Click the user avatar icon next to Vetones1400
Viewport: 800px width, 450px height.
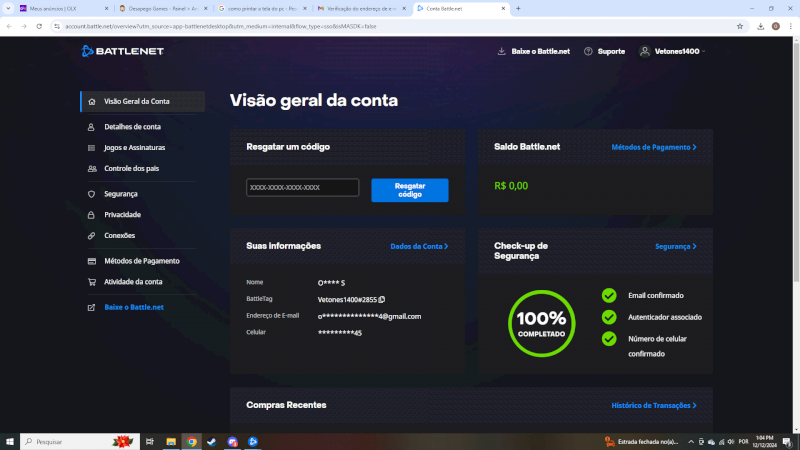645,51
